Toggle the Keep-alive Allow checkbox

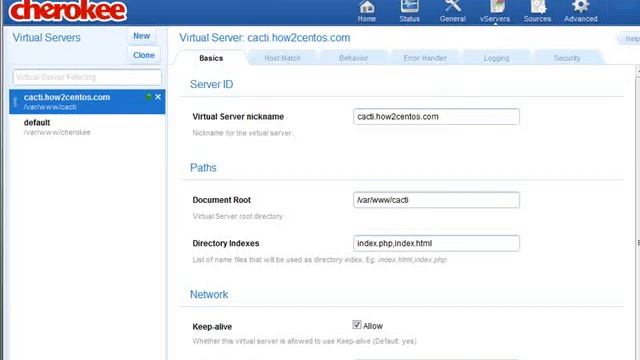[x=357, y=324]
